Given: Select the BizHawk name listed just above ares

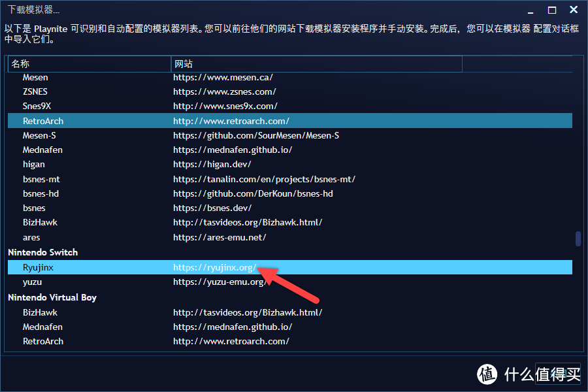Looking at the screenshot, I should [x=40, y=222].
